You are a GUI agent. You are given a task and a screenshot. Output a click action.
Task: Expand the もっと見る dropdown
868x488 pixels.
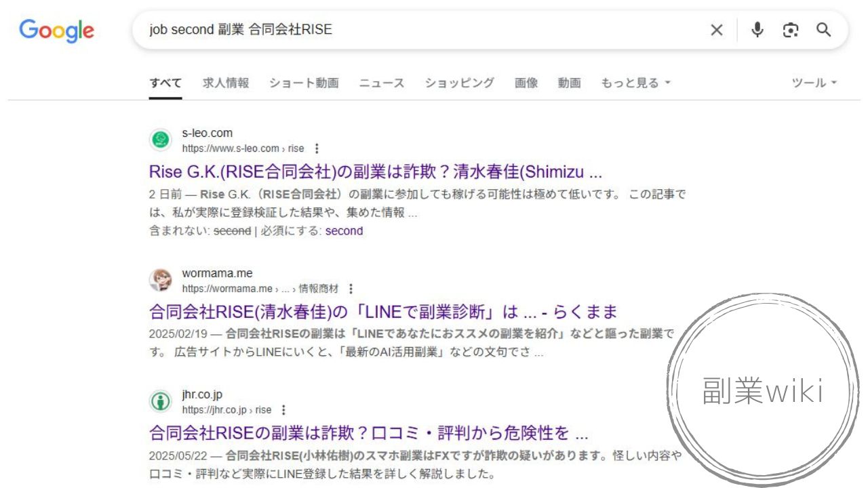click(635, 83)
